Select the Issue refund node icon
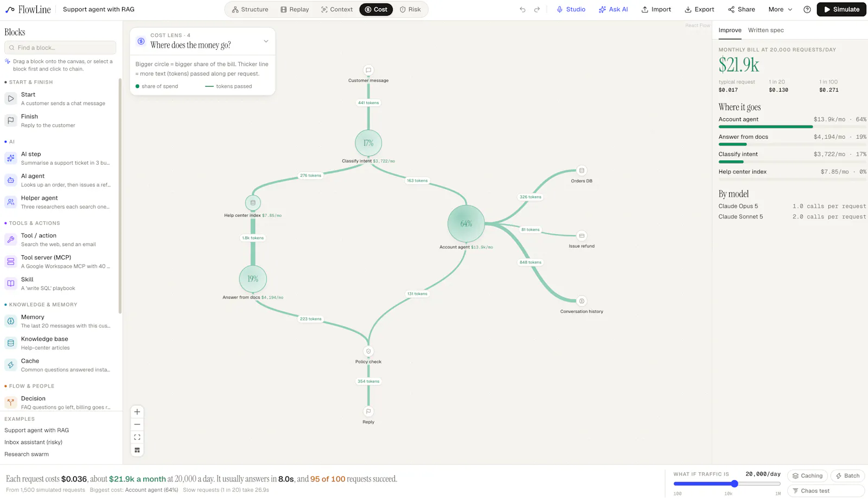Screen dimensions: 868x502 pyautogui.click(x=582, y=236)
